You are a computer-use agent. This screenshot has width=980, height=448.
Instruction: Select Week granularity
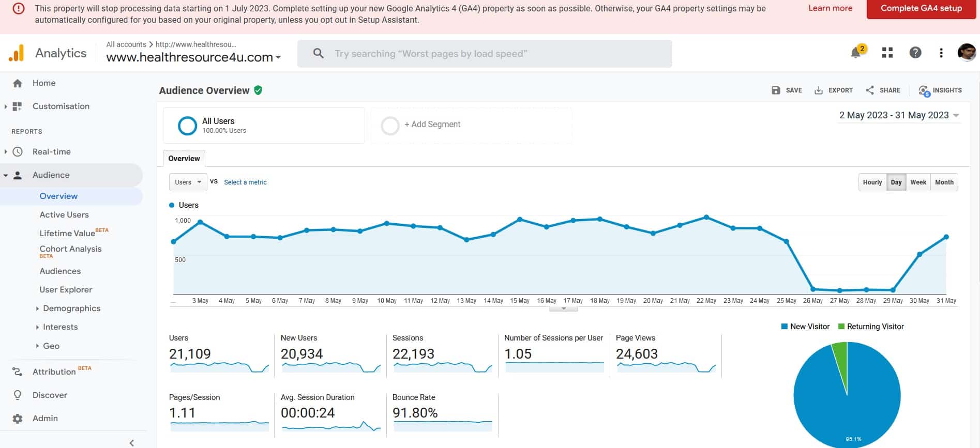pos(918,182)
